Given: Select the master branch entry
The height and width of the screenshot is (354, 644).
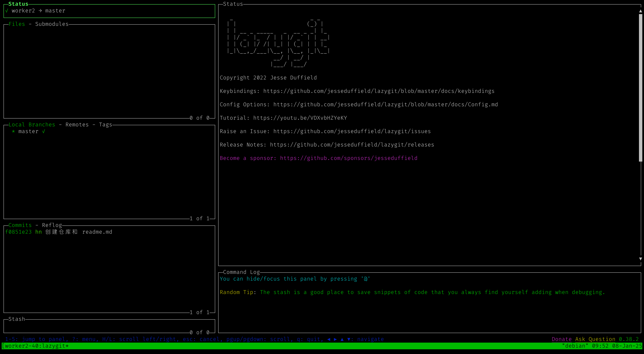Looking at the screenshot, I should (x=28, y=131).
